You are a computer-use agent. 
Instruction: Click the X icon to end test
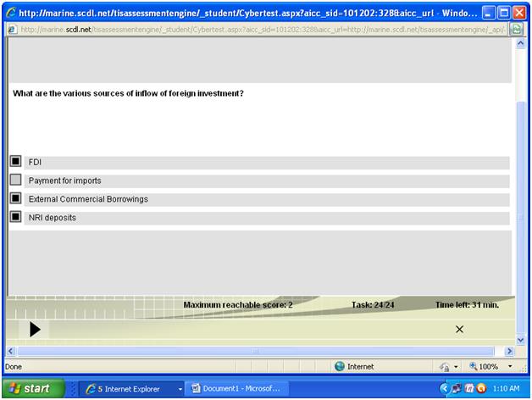click(x=459, y=330)
